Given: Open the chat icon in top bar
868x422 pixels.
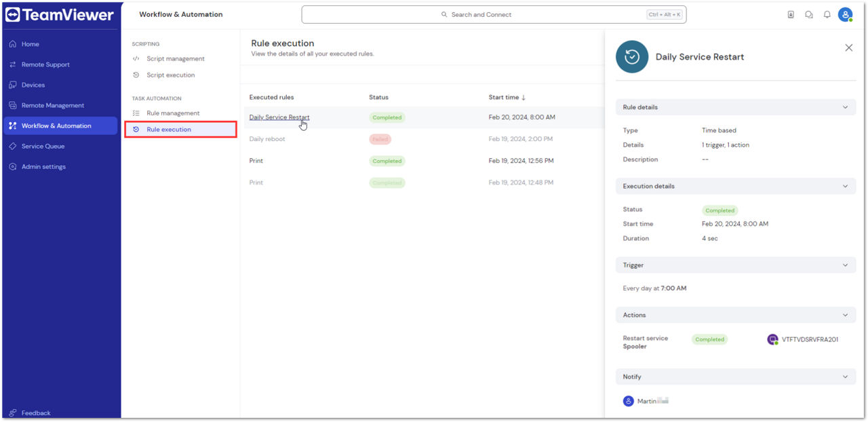Looking at the screenshot, I should 809,14.
